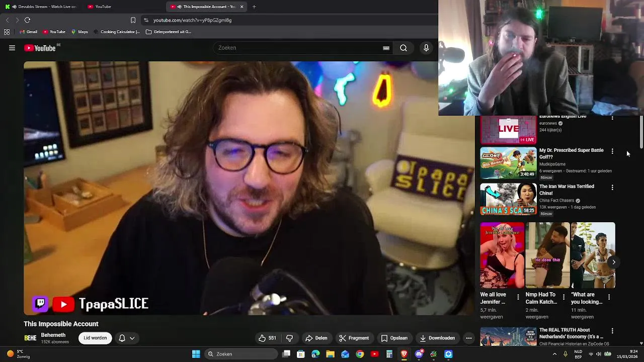Open the weather widget showing 5°C Zonnig
Viewport: 644px width, 362px height.
(18, 354)
